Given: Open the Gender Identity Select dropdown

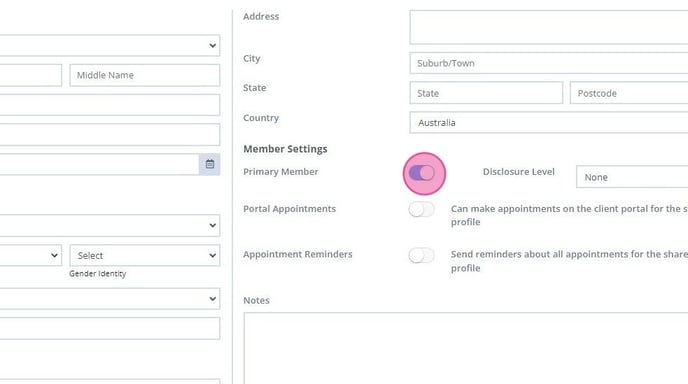Looking at the screenshot, I should (145, 255).
